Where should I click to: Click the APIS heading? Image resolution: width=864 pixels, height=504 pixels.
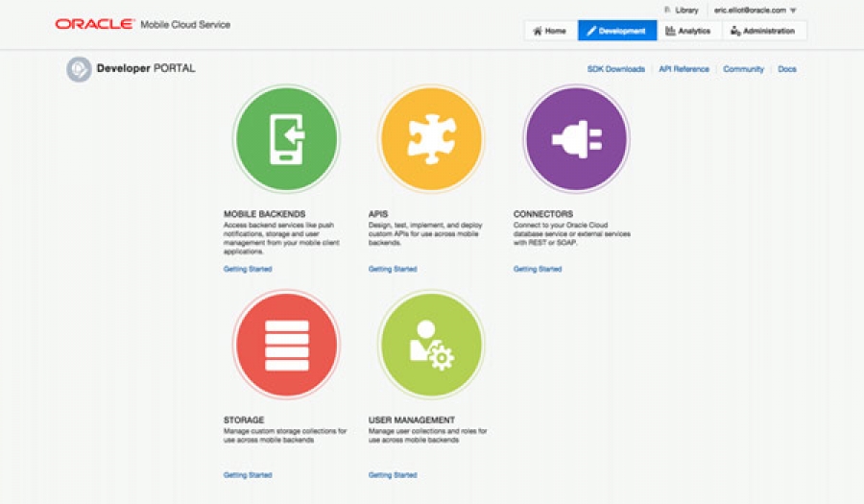tap(378, 214)
